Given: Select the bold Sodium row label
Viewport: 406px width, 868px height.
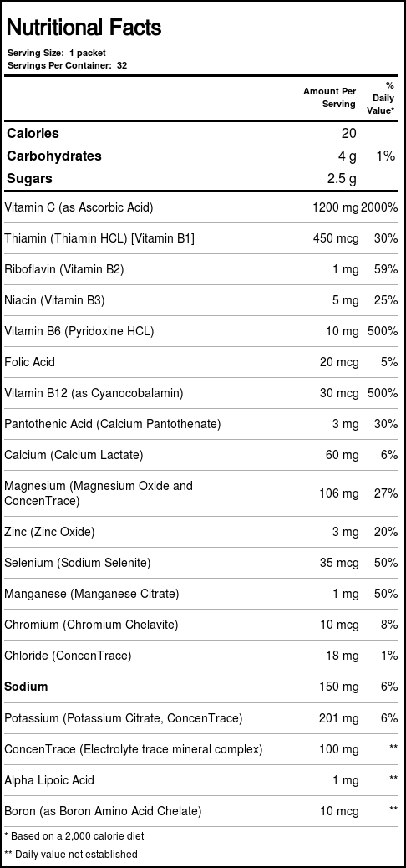Looking at the screenshot, I should tap(26, 687).
